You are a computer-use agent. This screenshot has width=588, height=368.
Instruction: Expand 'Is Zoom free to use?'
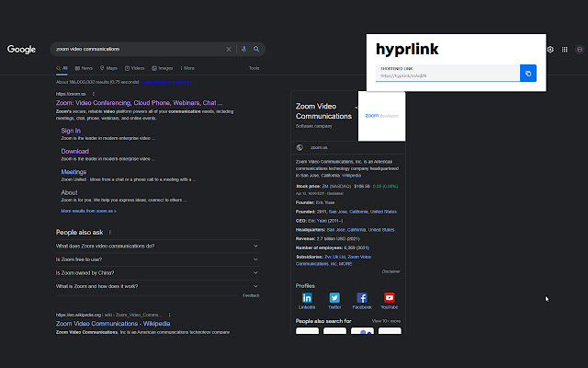pos(157,259)
